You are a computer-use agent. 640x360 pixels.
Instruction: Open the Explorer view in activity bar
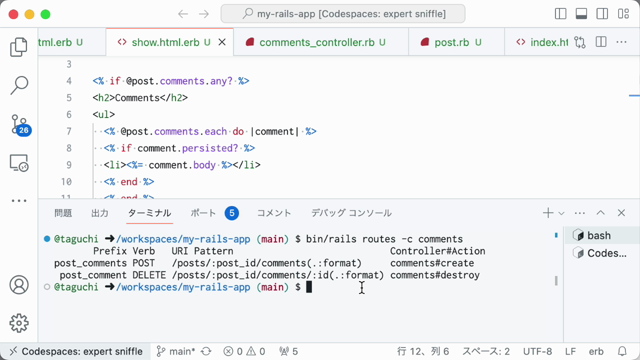pyautogui.click(x=19, y=47)
